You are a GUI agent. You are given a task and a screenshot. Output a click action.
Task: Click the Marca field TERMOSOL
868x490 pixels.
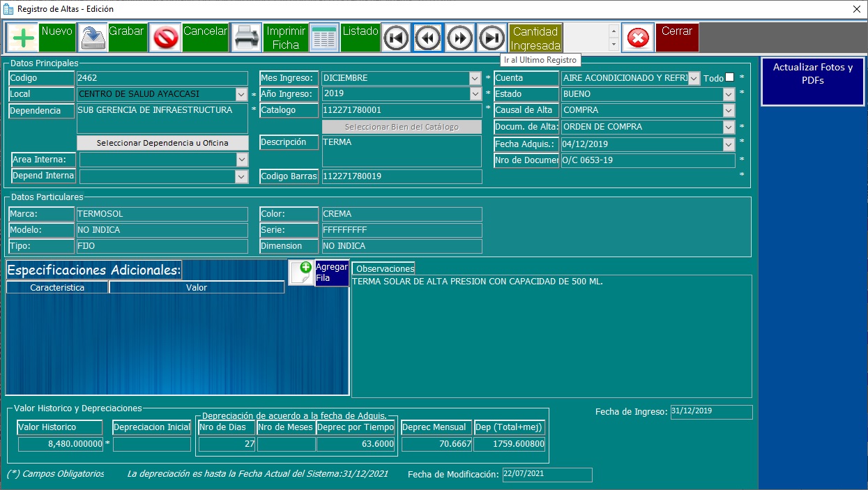162,214
